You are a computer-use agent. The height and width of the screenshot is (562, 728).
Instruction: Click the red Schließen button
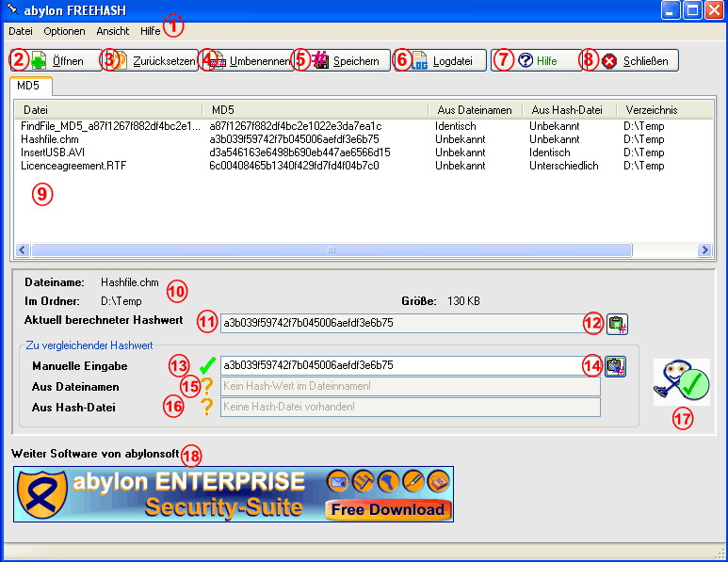click(x=632, y=61)
